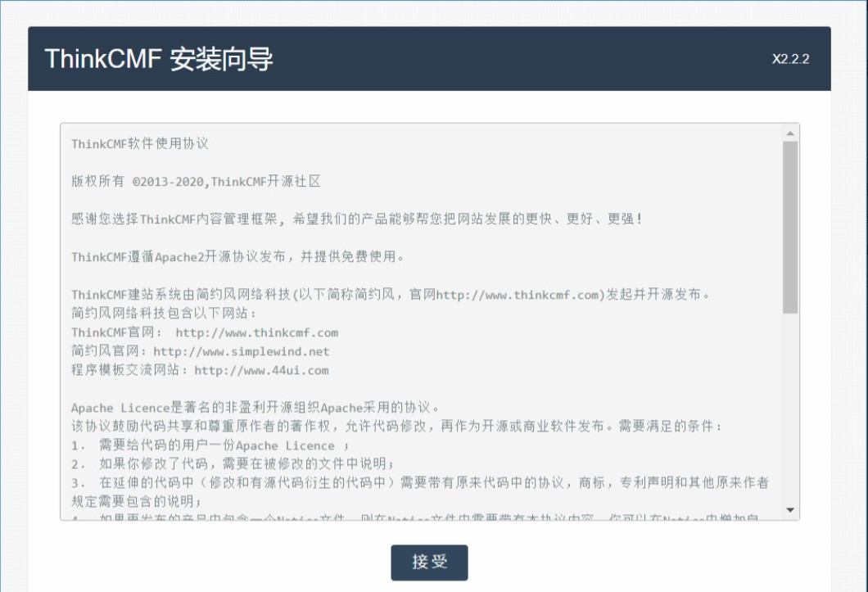868x592 pixels.
Task: Click the '该协议鼓励代码共享' line
Action: tap(397, 427)
